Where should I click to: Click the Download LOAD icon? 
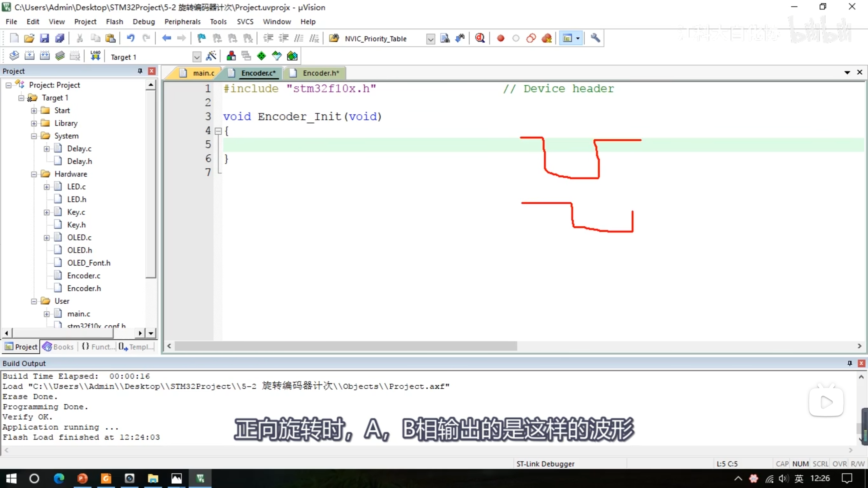tap(95, 56)
